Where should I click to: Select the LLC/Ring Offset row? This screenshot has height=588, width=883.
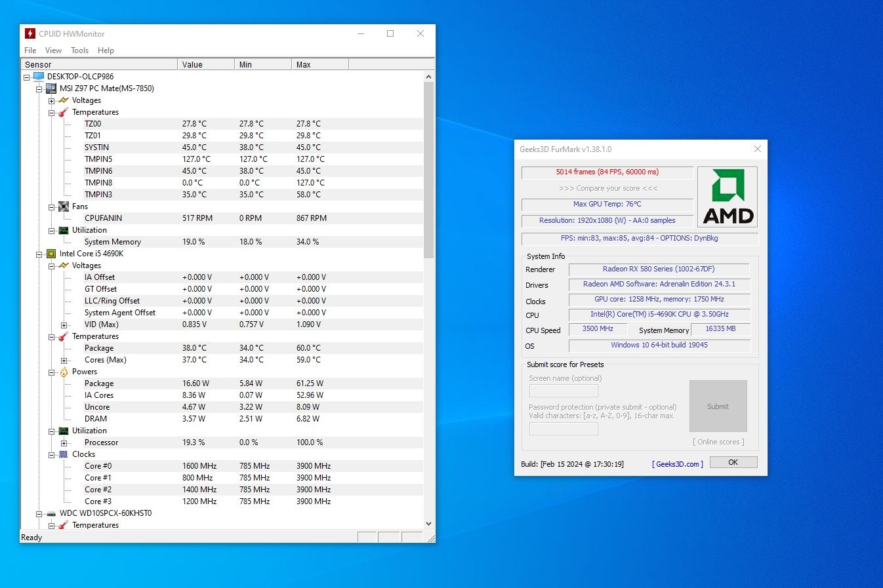point(222,301)
